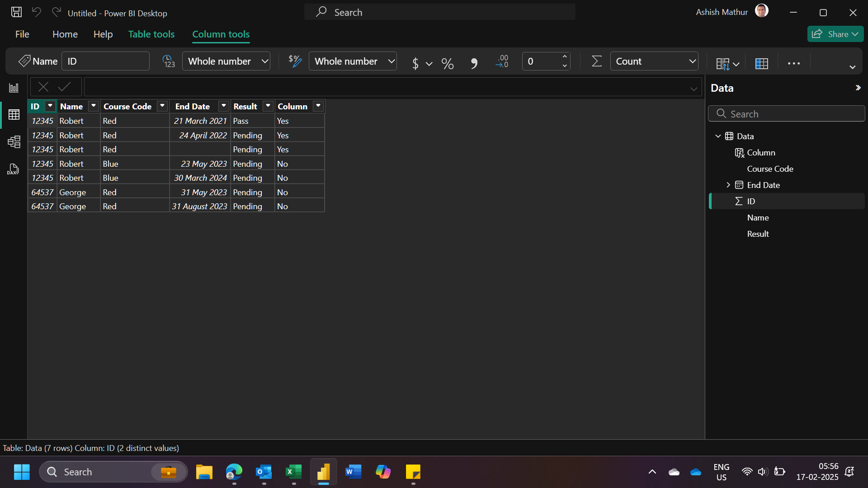This screenshot has height=488, width=868.
Task: Switch to Table view in sidebar
Action: coord(14,115)
